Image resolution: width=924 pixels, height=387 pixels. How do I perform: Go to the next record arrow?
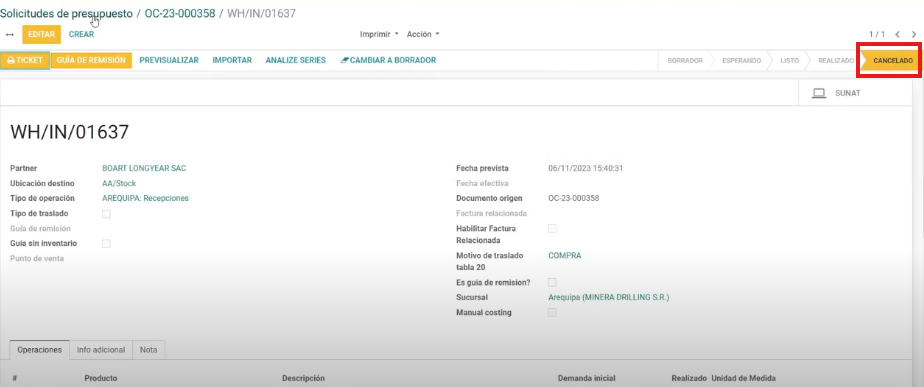coord(914,35)
